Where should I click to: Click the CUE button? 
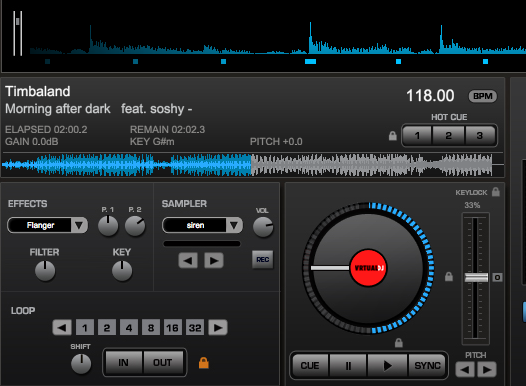click(310, 365)
